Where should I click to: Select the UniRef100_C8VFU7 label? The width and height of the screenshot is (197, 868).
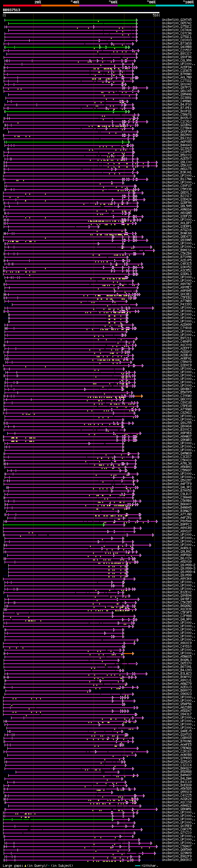[177, 186]
